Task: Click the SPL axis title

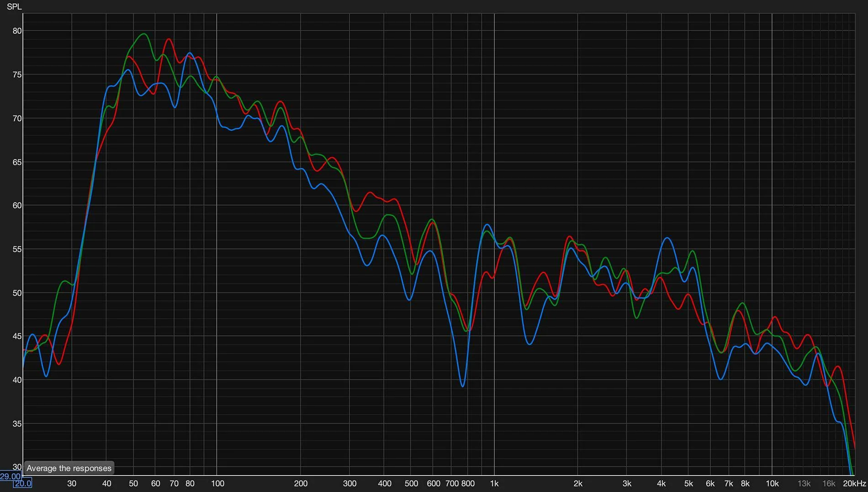Action: click(x=14, y=7)
